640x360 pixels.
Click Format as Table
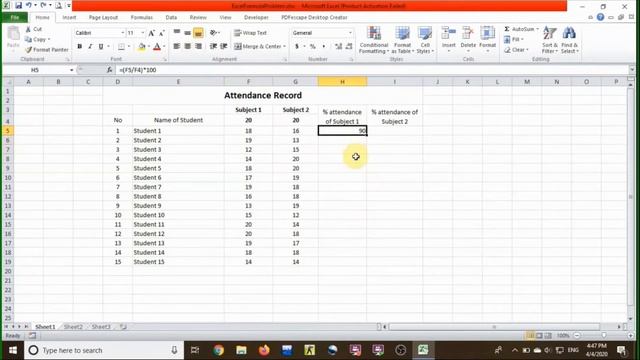tap(402, 40)
